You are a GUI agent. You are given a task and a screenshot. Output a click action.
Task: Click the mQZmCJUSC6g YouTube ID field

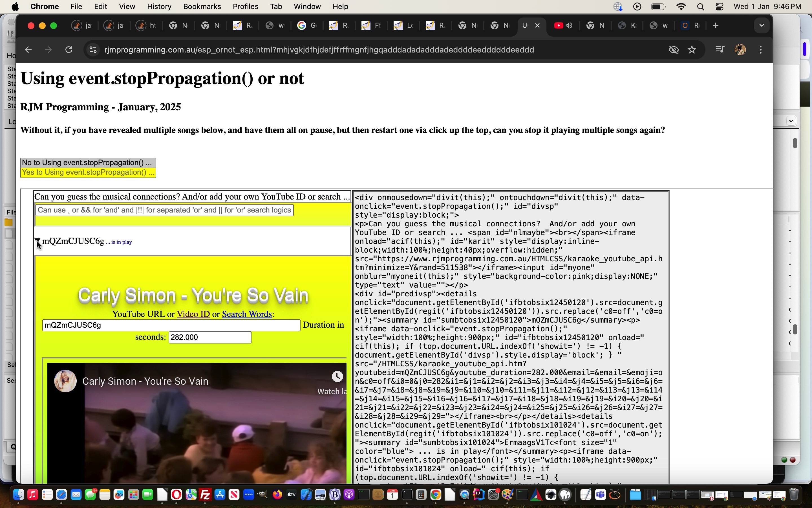(171, 325)
